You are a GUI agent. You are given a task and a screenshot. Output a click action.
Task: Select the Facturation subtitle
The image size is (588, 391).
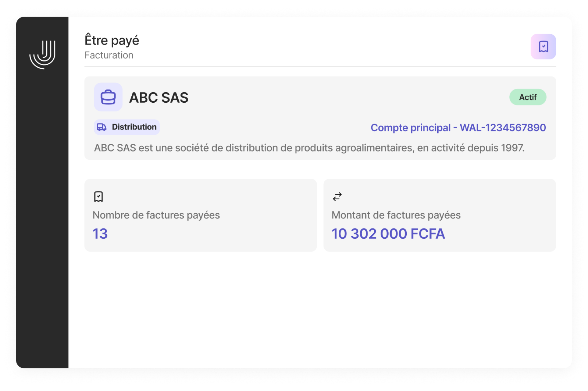coord(109,55)
